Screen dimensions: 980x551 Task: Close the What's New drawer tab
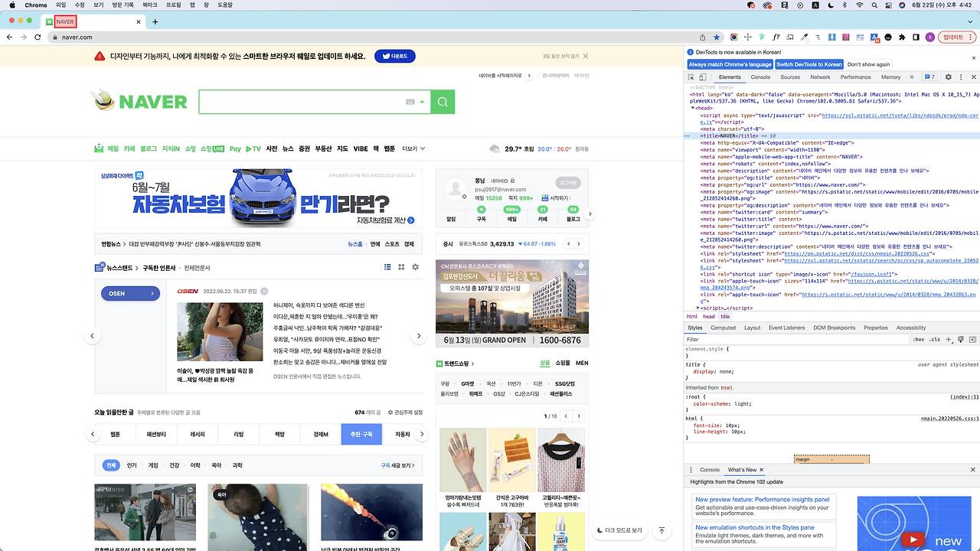click(x=763, y=470)
